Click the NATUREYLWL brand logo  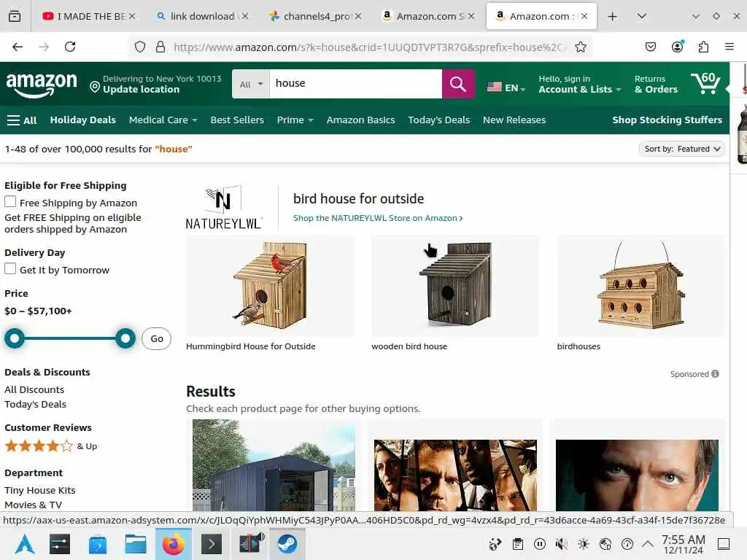click(x=223, y=207)
